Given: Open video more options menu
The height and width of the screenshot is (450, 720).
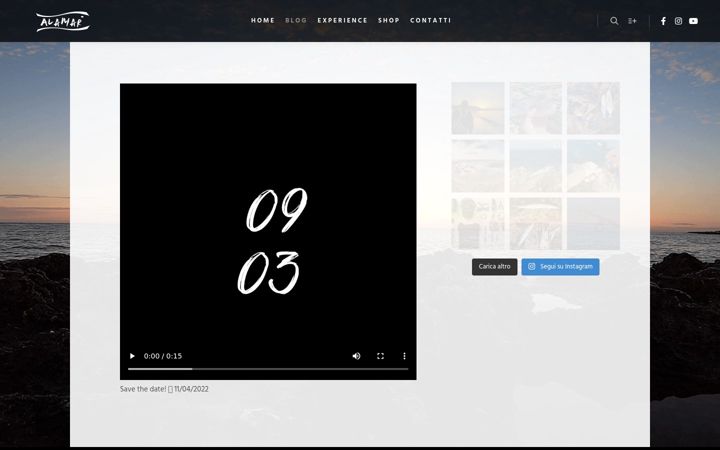Looking at the screenshot, I should [404, 356].
